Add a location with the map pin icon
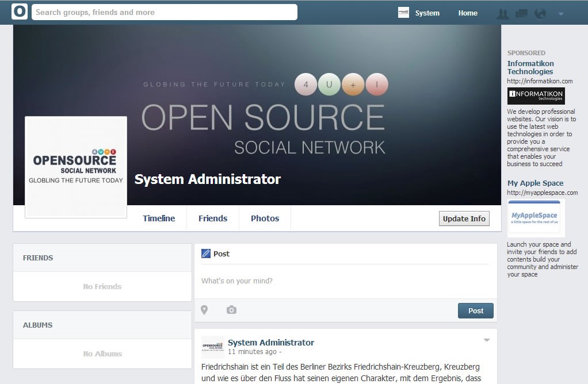 coord(204,310)
